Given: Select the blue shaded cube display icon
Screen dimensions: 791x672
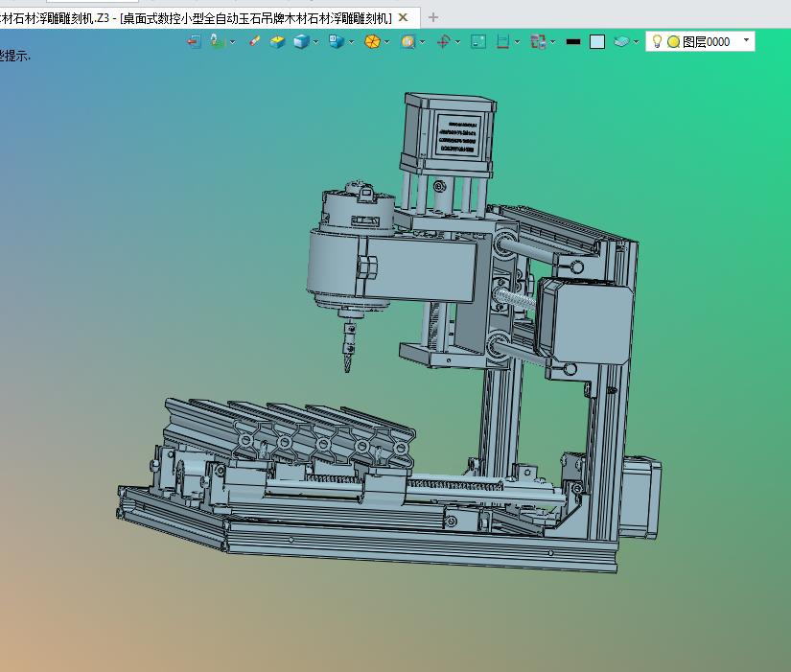Looking at the screenshot, I should tap(301, 41).
